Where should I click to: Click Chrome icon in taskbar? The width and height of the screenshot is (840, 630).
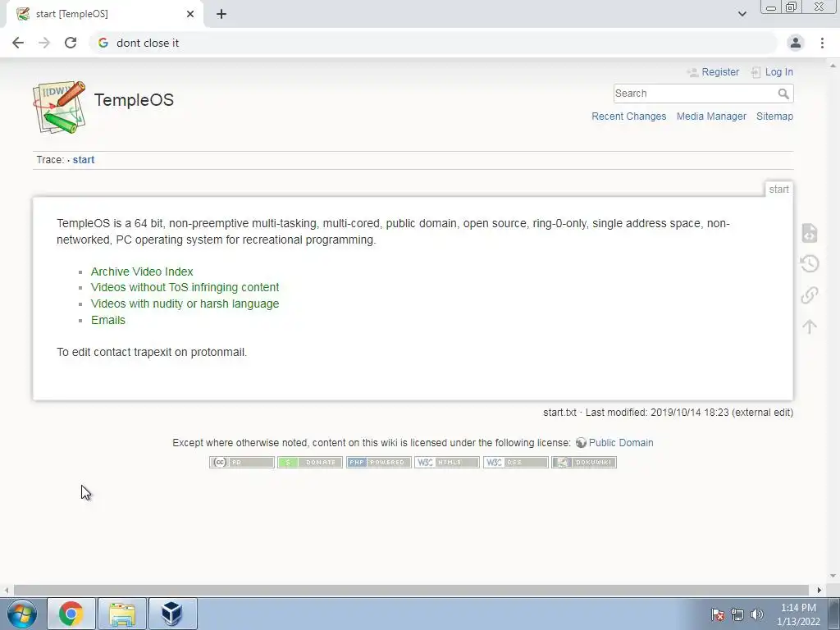pos(71,614)
